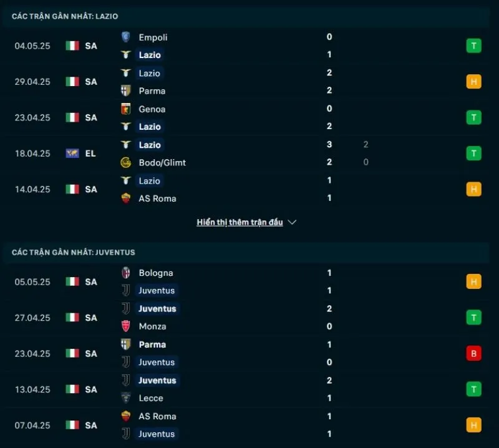Toggle the green T result badge for Empoli match

474,46
